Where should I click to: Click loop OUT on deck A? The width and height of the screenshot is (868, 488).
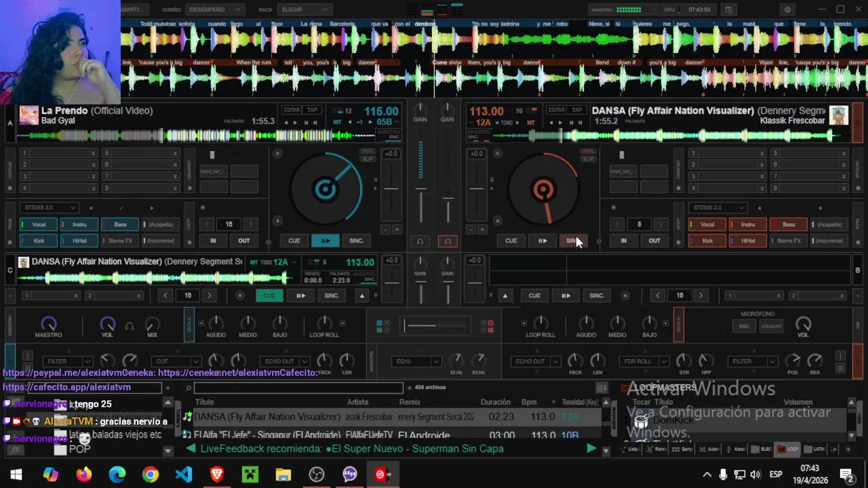243,241
